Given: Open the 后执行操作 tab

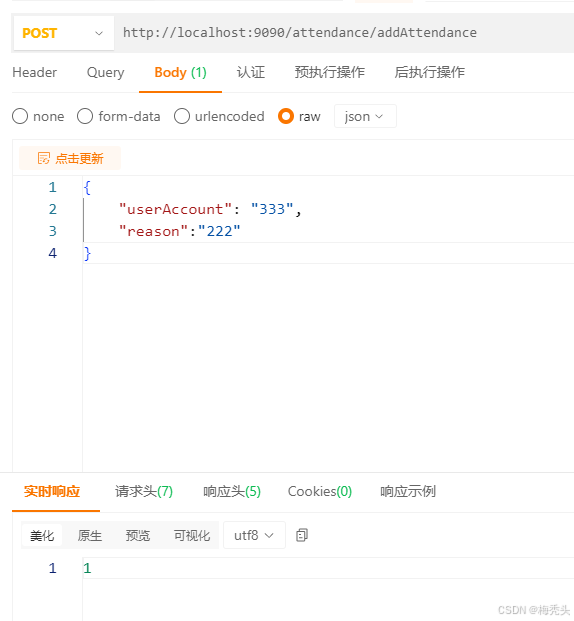Looking at the screenshot, I should [429, 72].
